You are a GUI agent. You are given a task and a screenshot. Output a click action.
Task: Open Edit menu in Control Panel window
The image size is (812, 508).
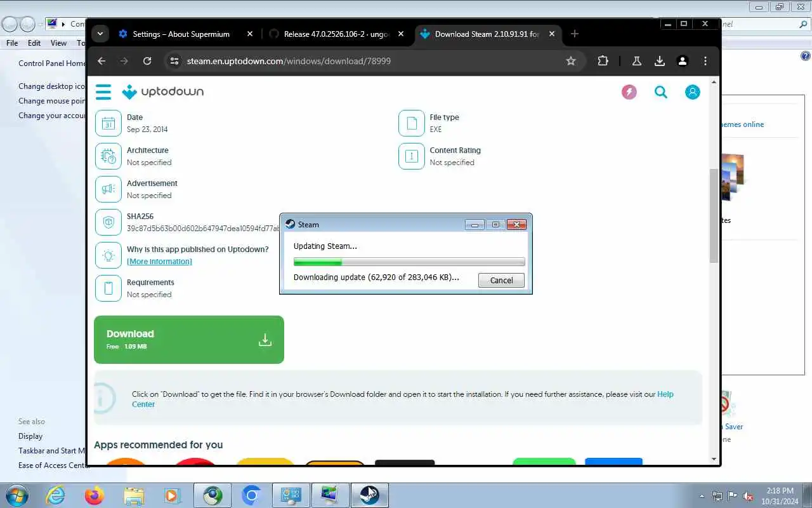34,43
